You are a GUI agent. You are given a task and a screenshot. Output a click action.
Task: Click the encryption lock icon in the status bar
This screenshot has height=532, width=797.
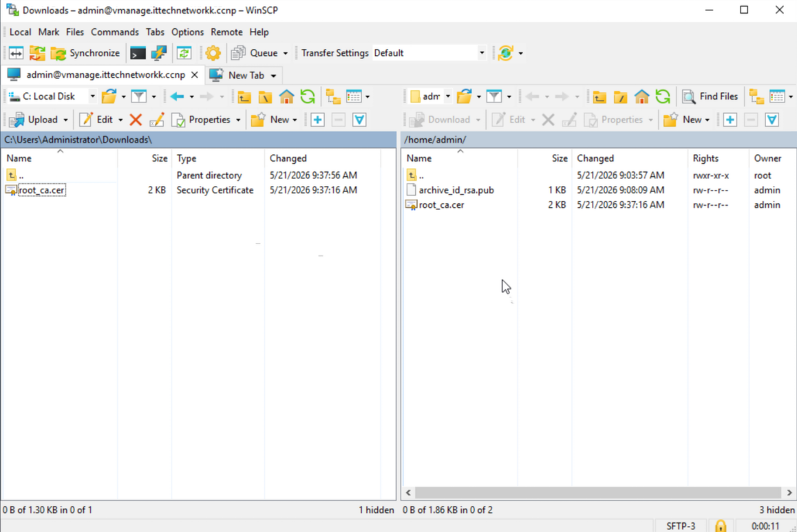[x=721, y=526]
